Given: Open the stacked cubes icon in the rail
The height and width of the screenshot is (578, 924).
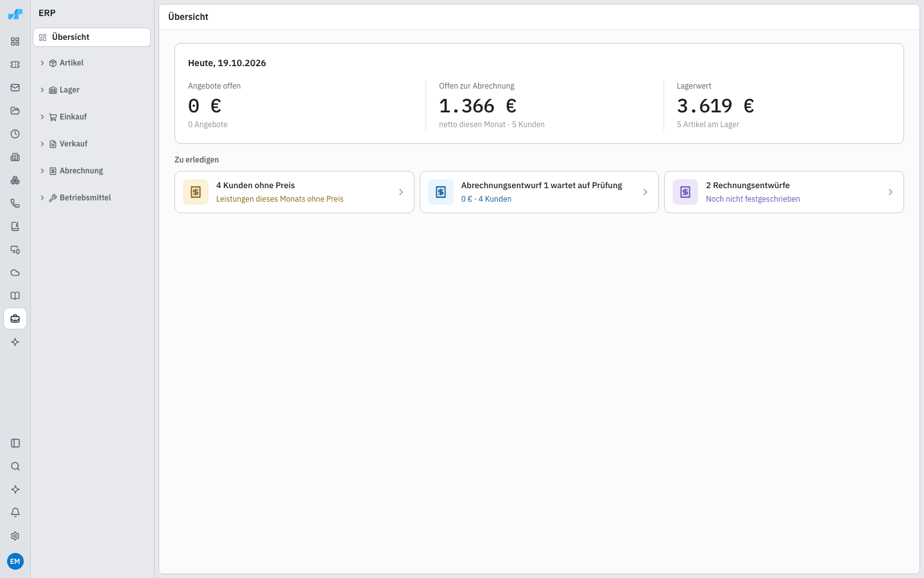Looking at the screenshot, I should point(15,180).
